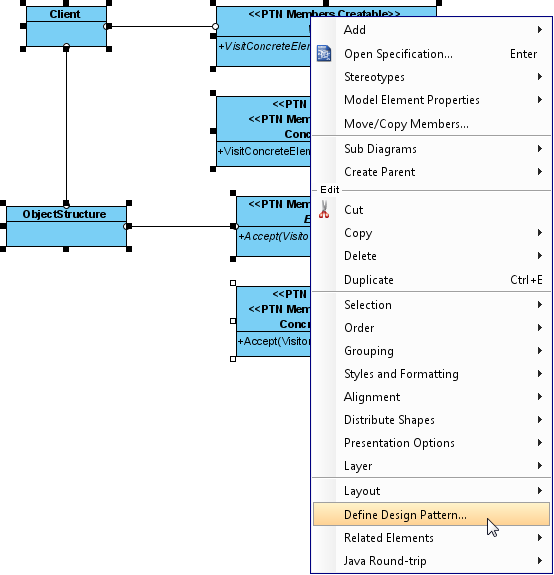Select Move/Copy Members... option

click(x=431, y=124)
